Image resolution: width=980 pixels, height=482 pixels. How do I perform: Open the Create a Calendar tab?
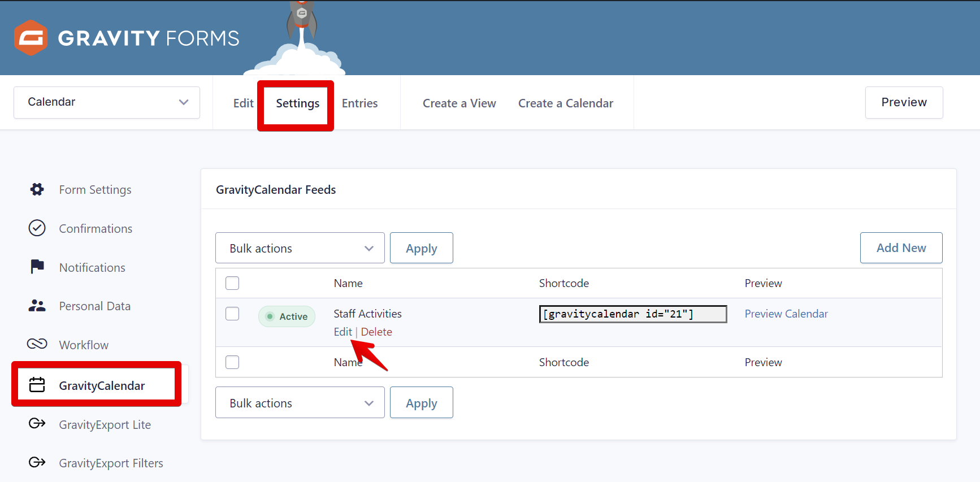pos(566,103)
